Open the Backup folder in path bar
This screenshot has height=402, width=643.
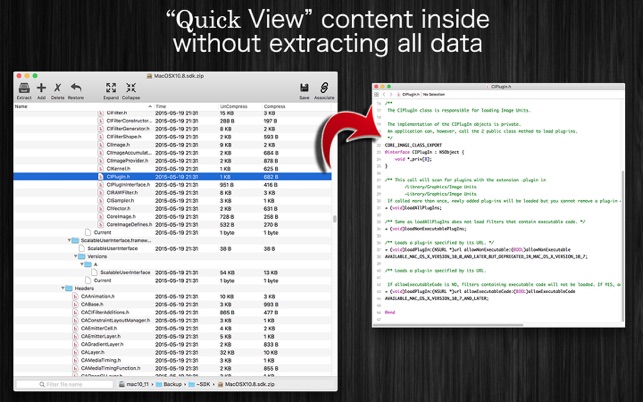pyautogui.click(x=169, y=384)
